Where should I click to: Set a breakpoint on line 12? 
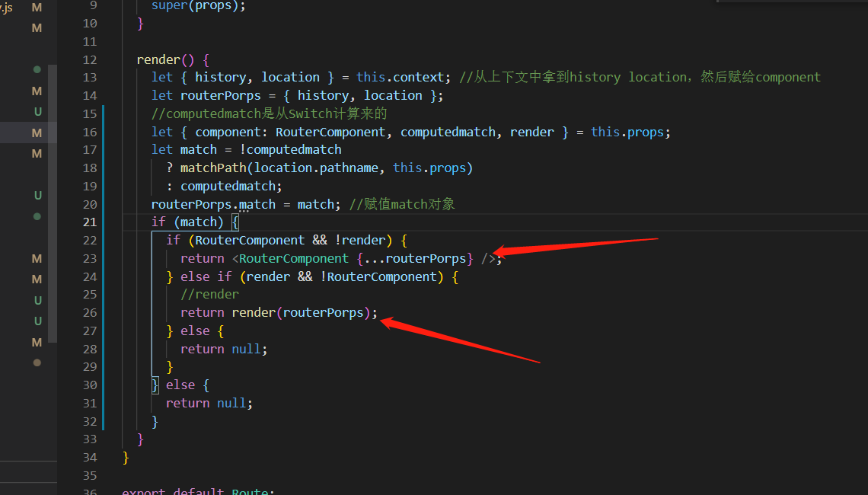74,59
